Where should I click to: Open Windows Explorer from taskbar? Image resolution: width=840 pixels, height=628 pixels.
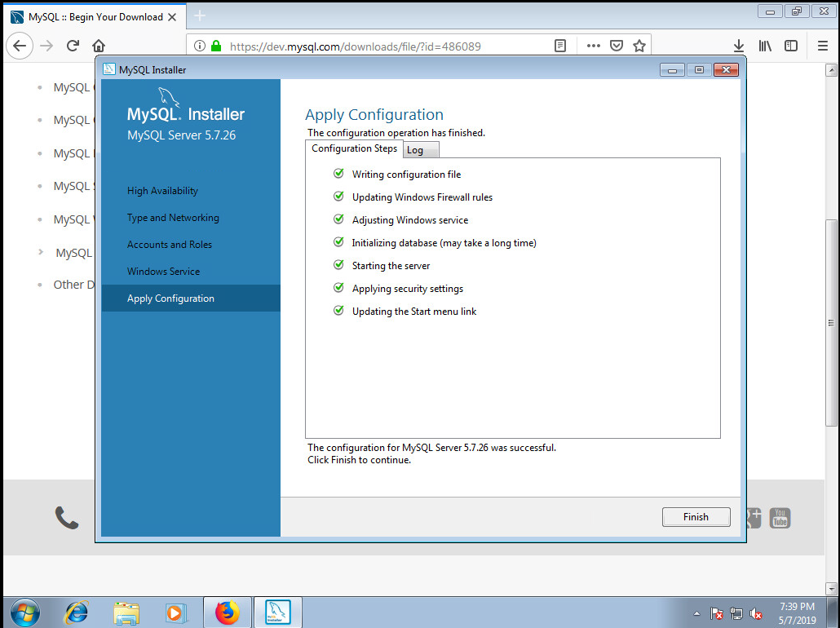coord(126,613)
